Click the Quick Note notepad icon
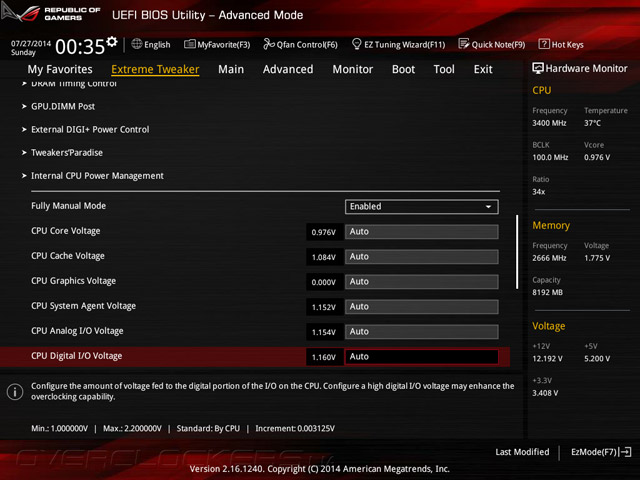The height and width of the screenshot is (480, 640). (464, 44)
